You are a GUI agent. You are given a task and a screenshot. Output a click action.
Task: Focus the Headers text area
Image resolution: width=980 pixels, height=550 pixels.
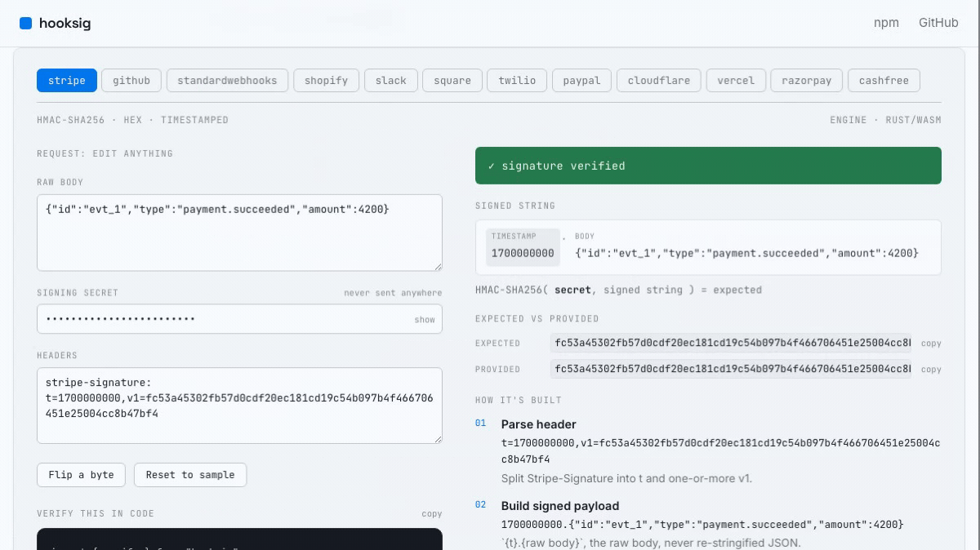(239, 406)
